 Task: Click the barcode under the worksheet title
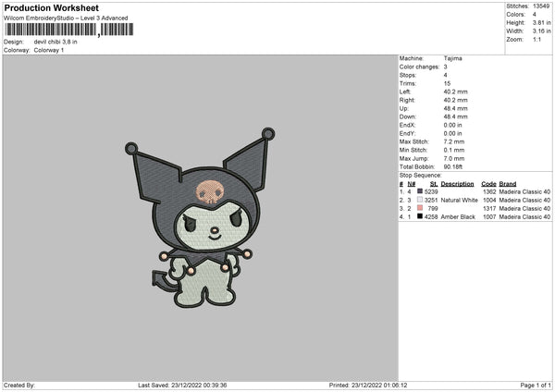pos(69,30)
